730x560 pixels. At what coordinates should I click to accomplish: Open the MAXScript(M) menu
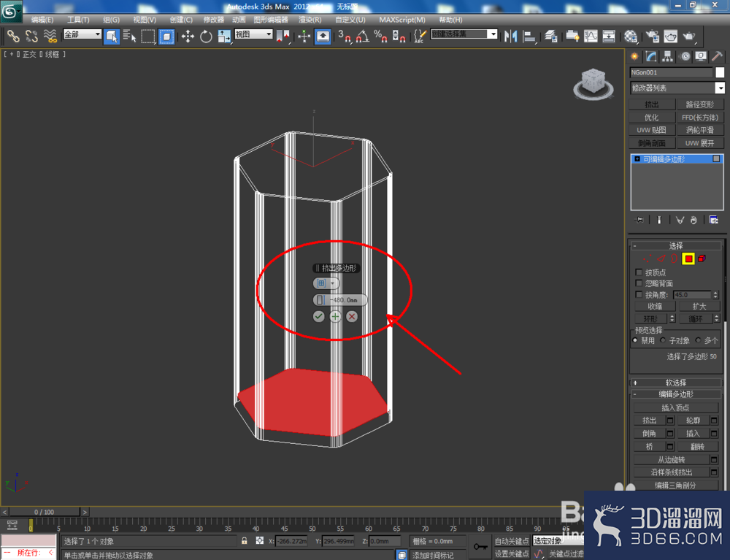(x=401, y=20)
